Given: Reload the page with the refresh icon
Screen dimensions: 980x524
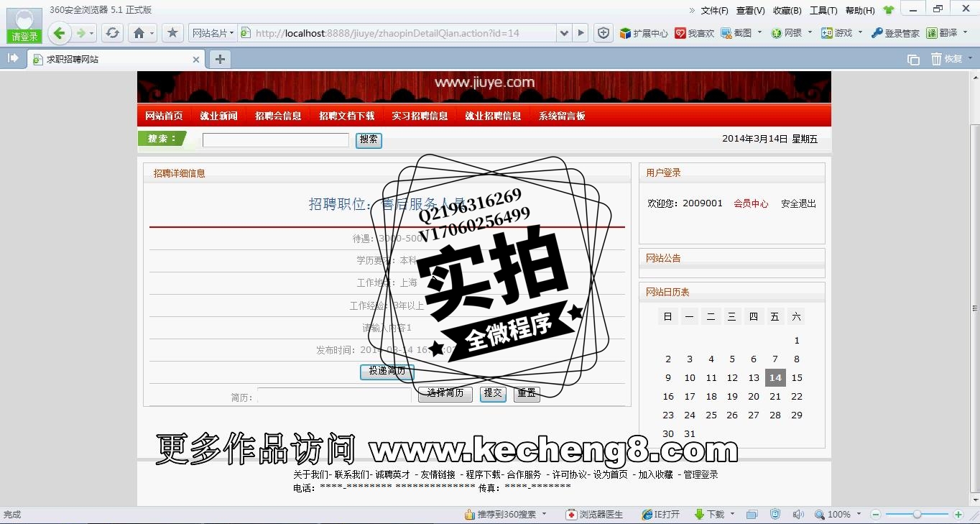Looking at the screenshot, I should (112, 33).
